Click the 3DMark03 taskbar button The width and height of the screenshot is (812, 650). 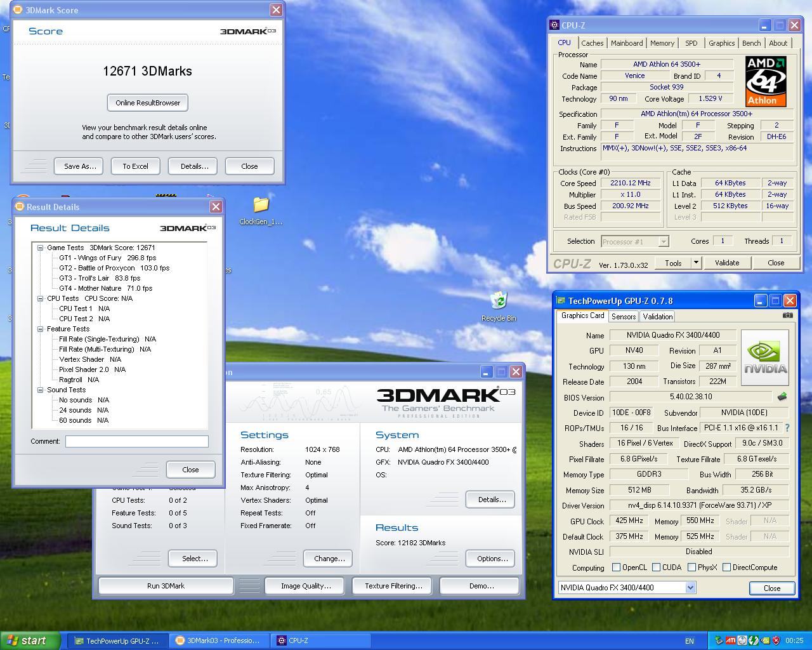point(219,641)
